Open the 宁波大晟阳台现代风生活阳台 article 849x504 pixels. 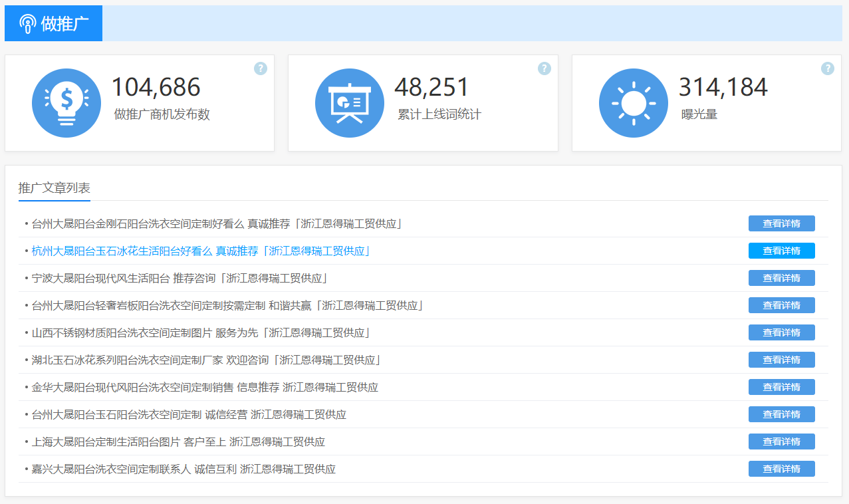[x=180, y=279]
